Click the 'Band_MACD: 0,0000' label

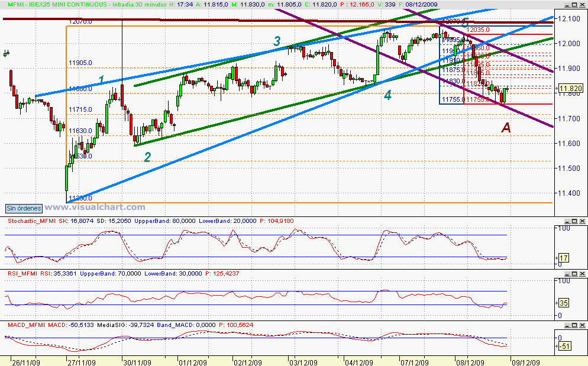[x=186, y=325]
